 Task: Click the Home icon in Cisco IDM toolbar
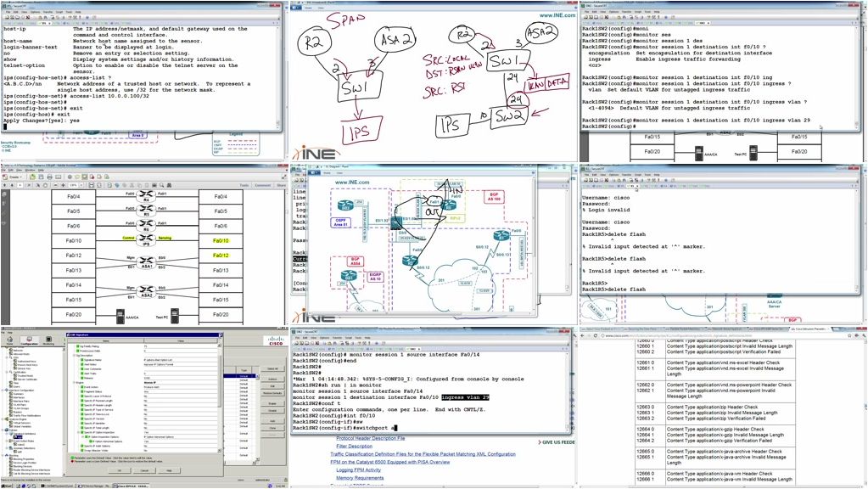point(10,340)
